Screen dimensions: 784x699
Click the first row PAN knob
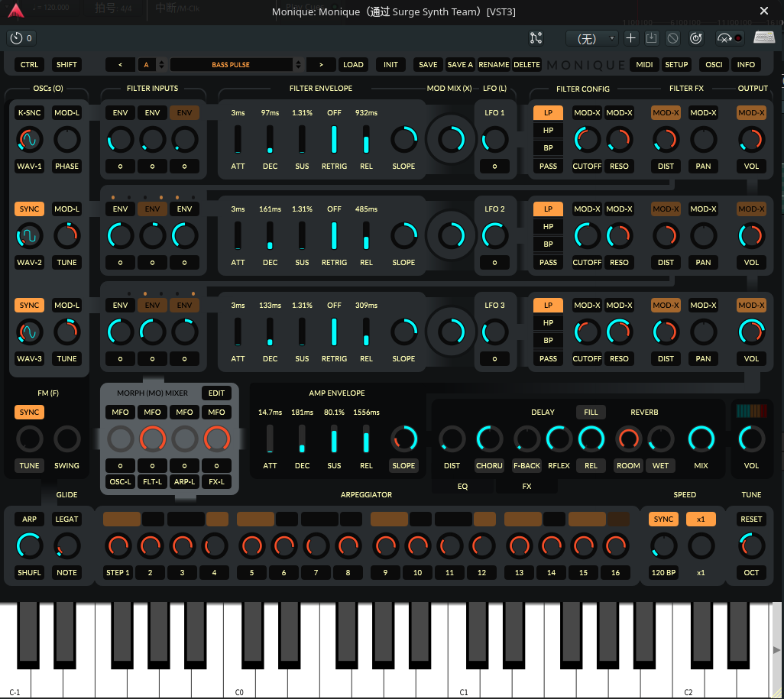[703, 140]
